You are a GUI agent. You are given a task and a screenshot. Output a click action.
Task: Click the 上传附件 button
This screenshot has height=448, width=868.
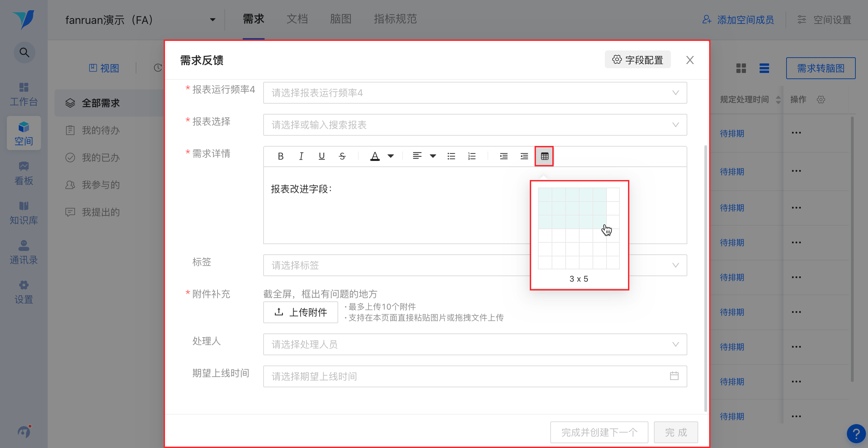click(300, 312)
